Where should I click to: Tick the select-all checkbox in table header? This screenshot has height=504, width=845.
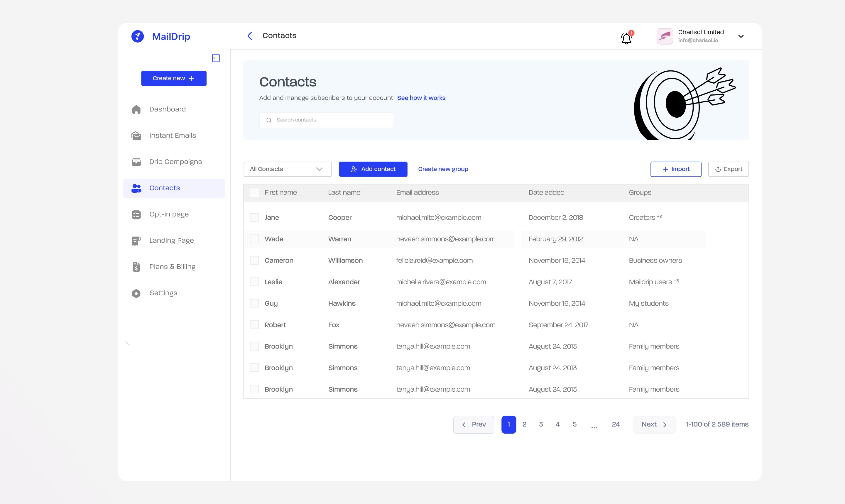tap(254, 192)
